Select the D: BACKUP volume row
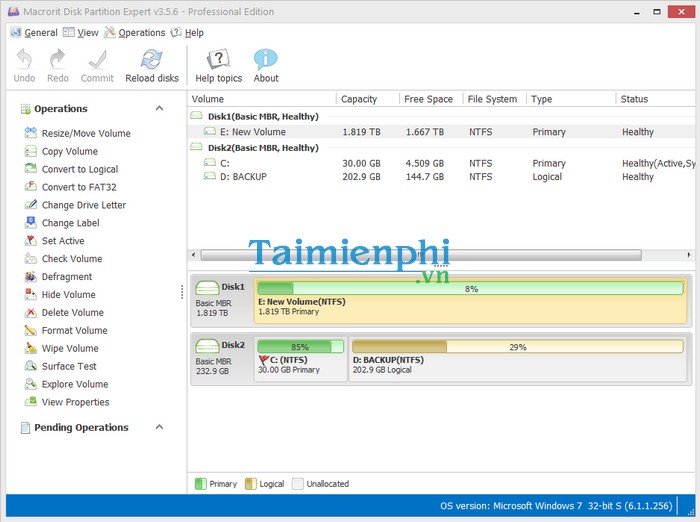Viewport: 700px width, 522px height. click(442, 177)
